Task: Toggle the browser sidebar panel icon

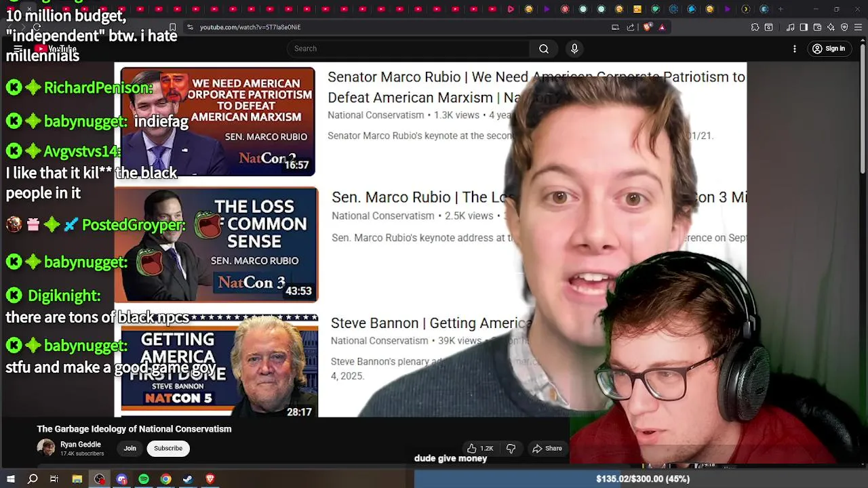Action: pos(804,27)
